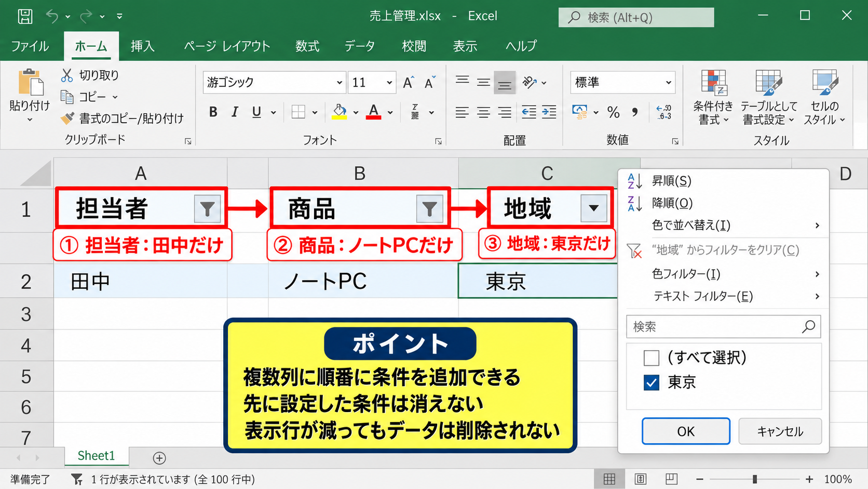The height and width of the screenshot is (489, 868).
Task: Switch to the ページ レイアウト tab
Action: tap(227, 46)
